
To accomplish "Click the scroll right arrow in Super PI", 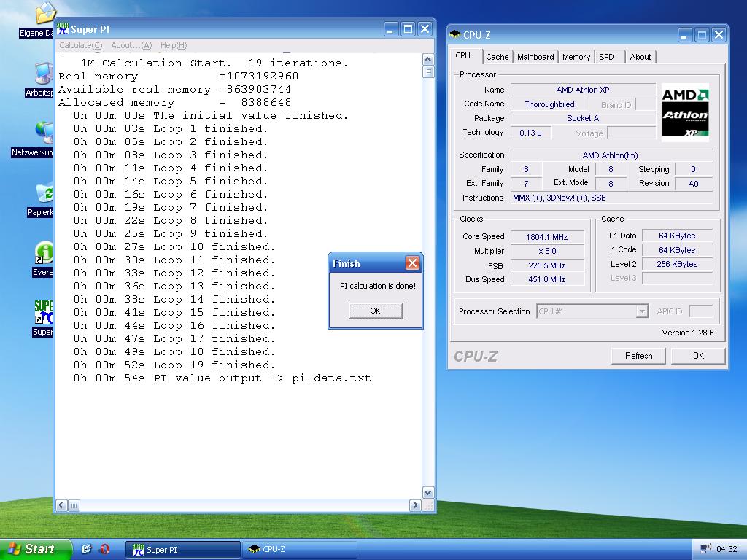I will [415, 505].
